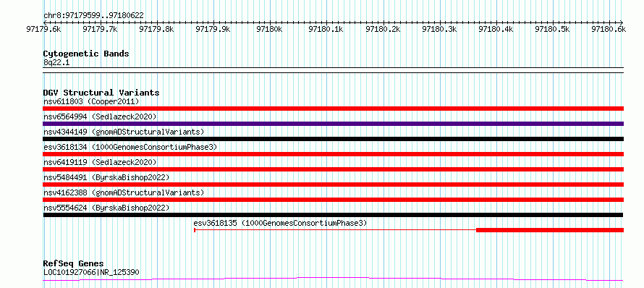
Task: Click the chr8:97179599..97180622 region label
Action: coord(93,15)
